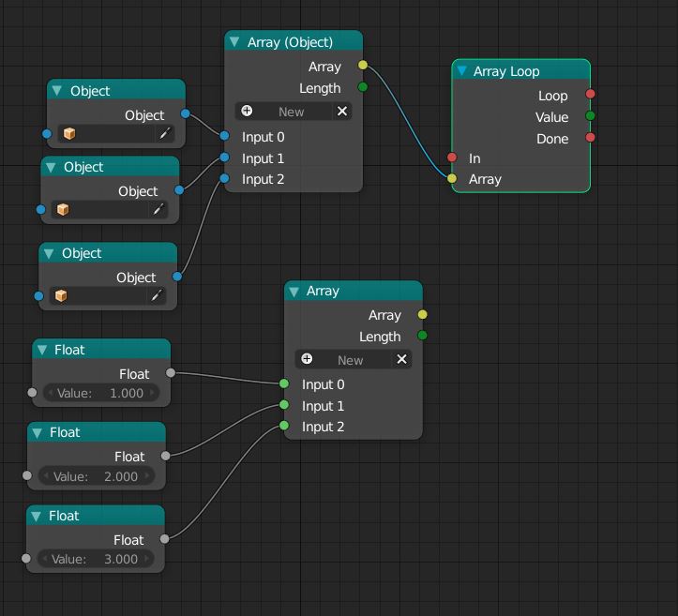Click the New label in the float Array node

350,360
